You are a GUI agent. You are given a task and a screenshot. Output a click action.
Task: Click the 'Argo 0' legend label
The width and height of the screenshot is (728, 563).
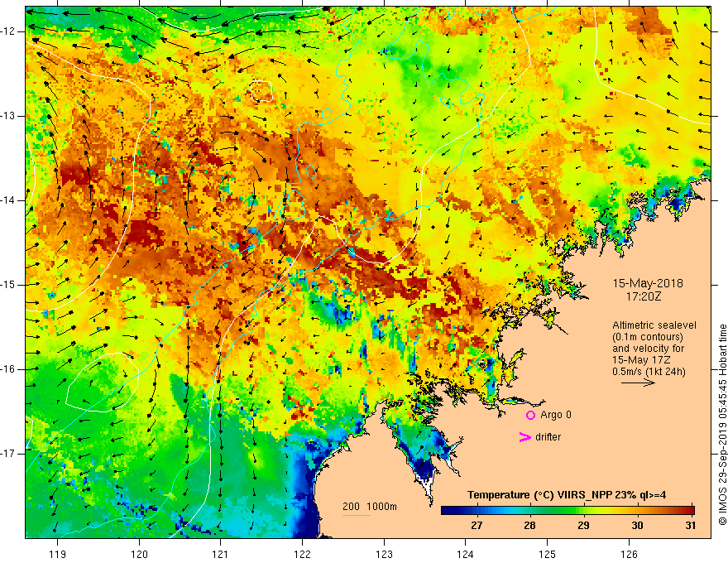pos(556,415)
